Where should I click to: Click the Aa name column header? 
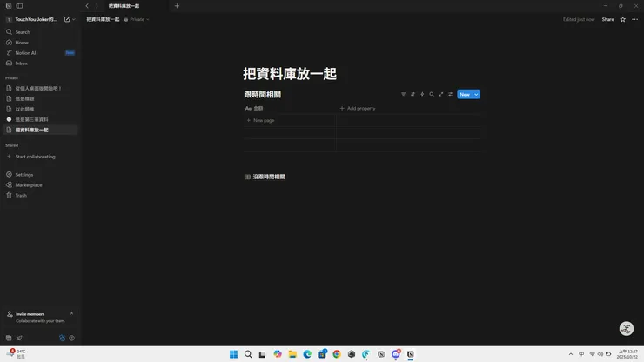coord(290,109)
